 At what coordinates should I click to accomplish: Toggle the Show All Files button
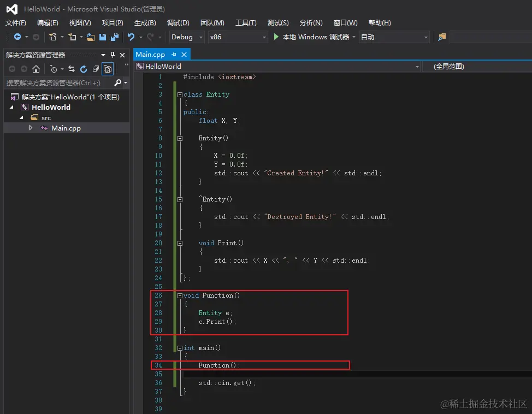pos(108,69)
